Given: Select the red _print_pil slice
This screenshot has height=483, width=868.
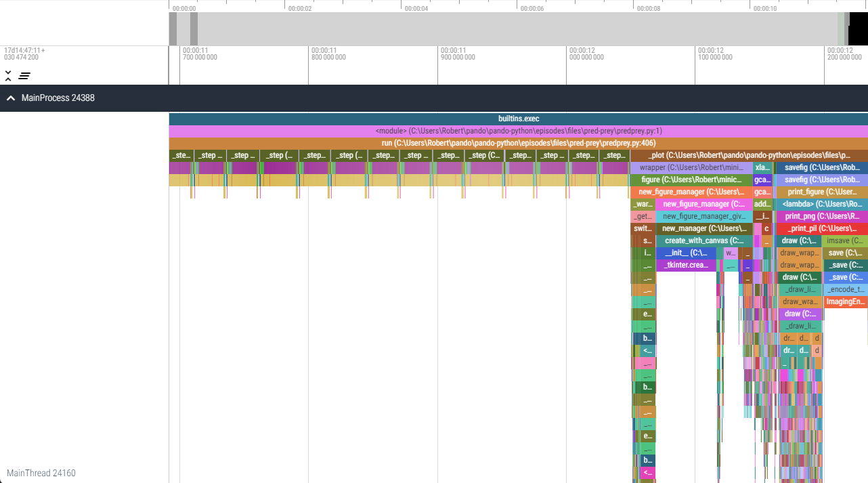Looking at the screenshot, I should [821, 228].
